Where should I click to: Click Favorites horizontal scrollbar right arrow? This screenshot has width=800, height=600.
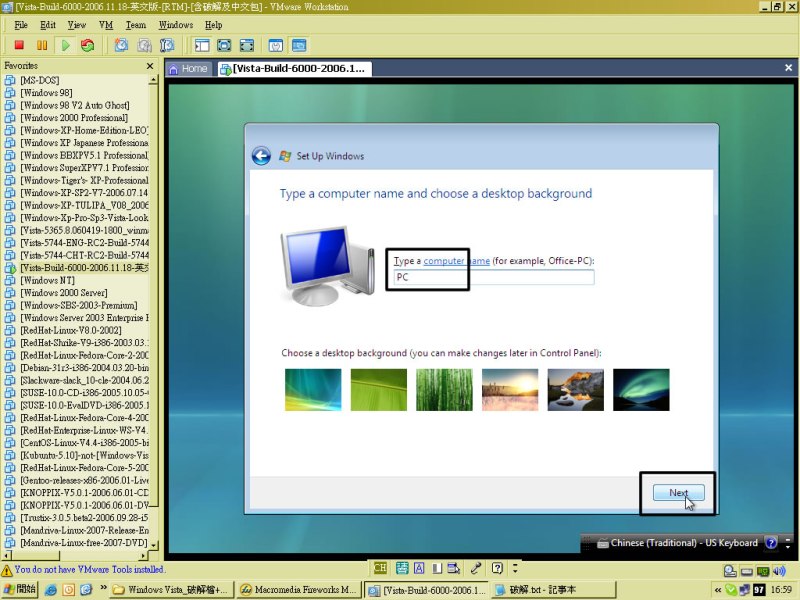[143, 556]
